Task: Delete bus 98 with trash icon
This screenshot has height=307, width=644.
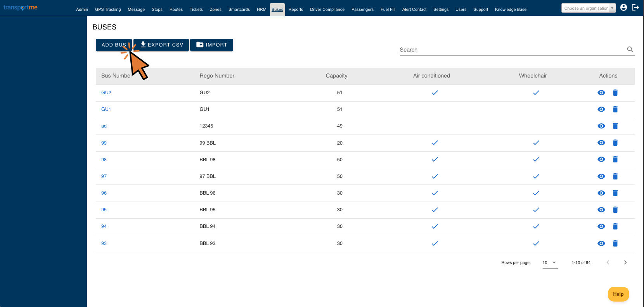Action: [x=615, y=159]
